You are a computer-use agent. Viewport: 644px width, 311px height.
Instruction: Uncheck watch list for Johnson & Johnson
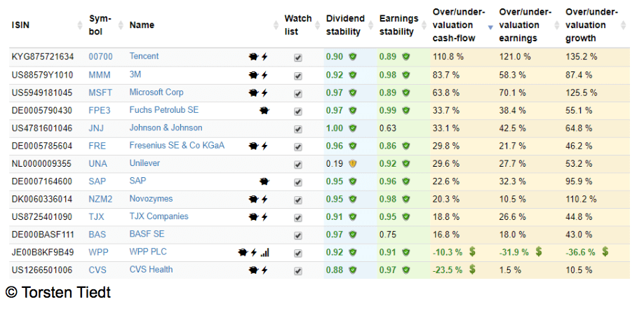[x=298, y=129]
